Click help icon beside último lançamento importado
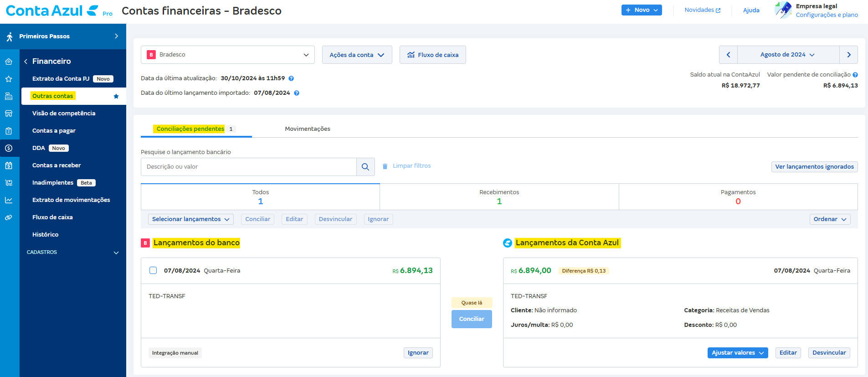 click(x=297, y=93)
